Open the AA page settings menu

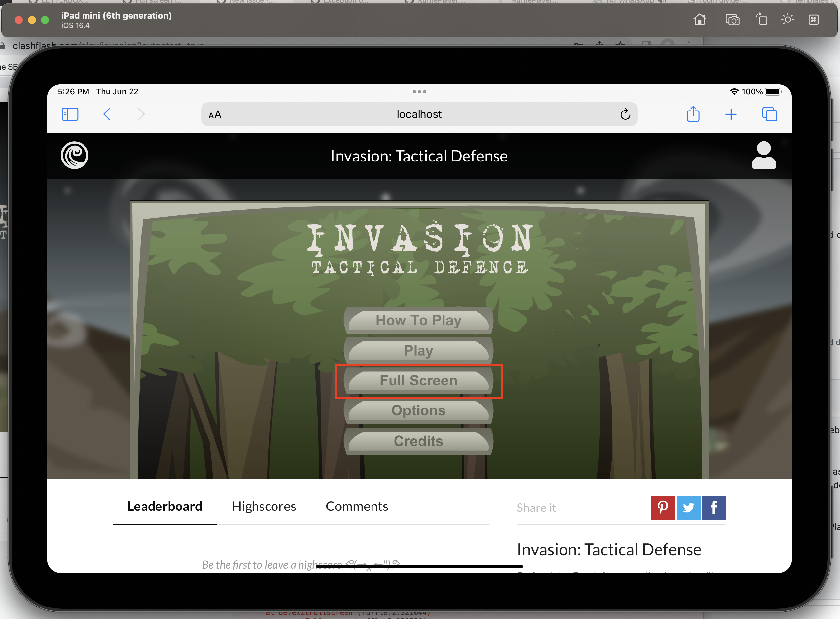215,114
